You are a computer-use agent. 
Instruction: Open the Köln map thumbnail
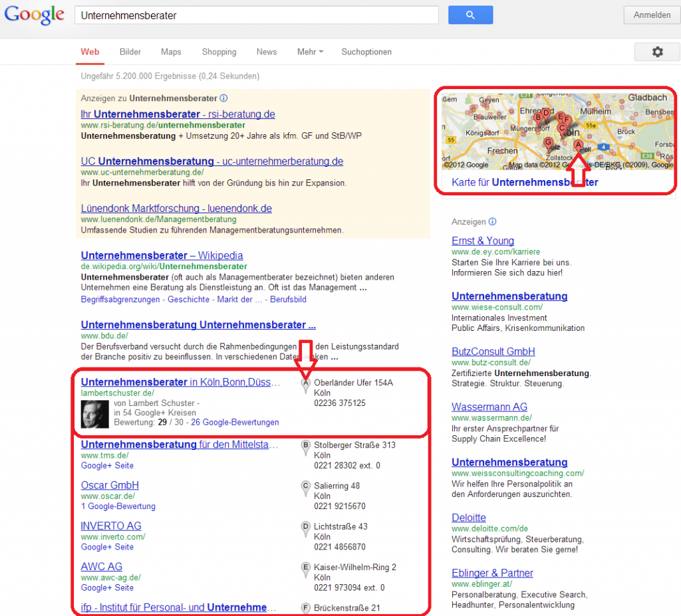(x=558, y=132)
